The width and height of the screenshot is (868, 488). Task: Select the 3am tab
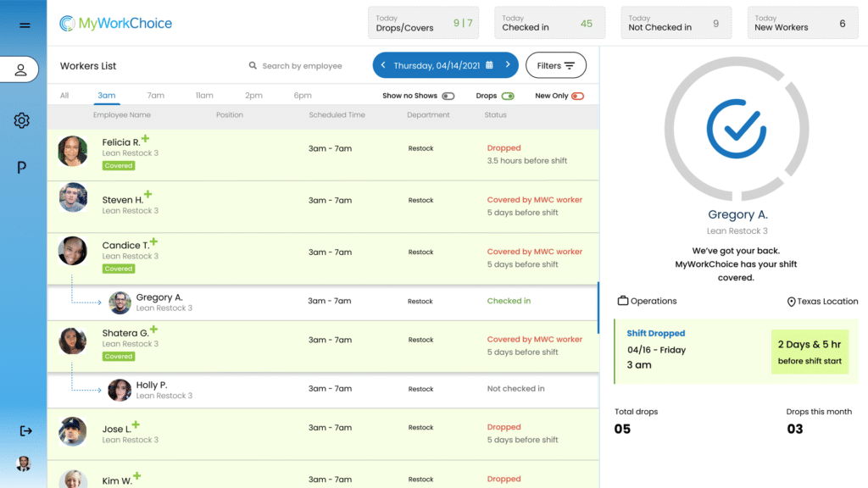(x=106, y=95)
